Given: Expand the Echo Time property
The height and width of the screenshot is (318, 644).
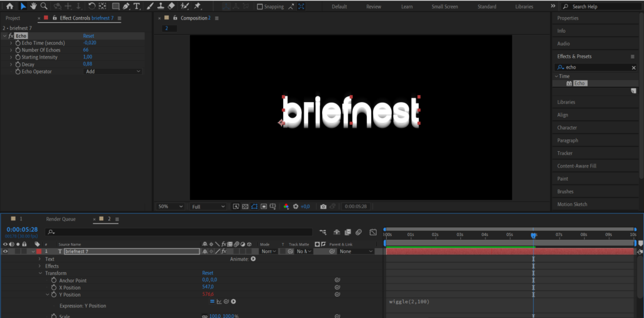Looking at the screenshot, I should pyautogui.click(x=11, y=43).
